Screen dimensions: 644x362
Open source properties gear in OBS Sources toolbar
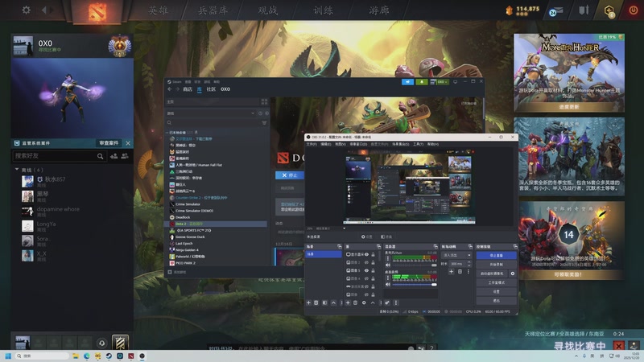point(364,302)
